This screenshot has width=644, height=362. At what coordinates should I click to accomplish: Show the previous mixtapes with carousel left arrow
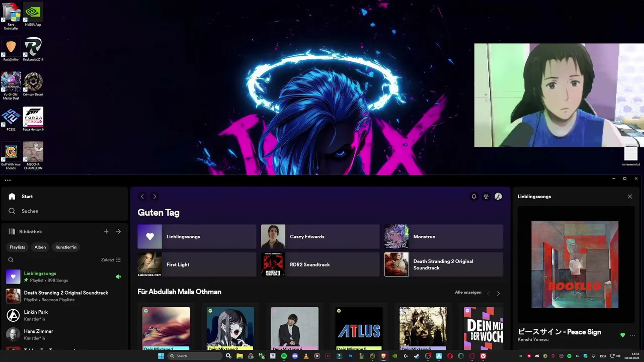coord(488,293)
